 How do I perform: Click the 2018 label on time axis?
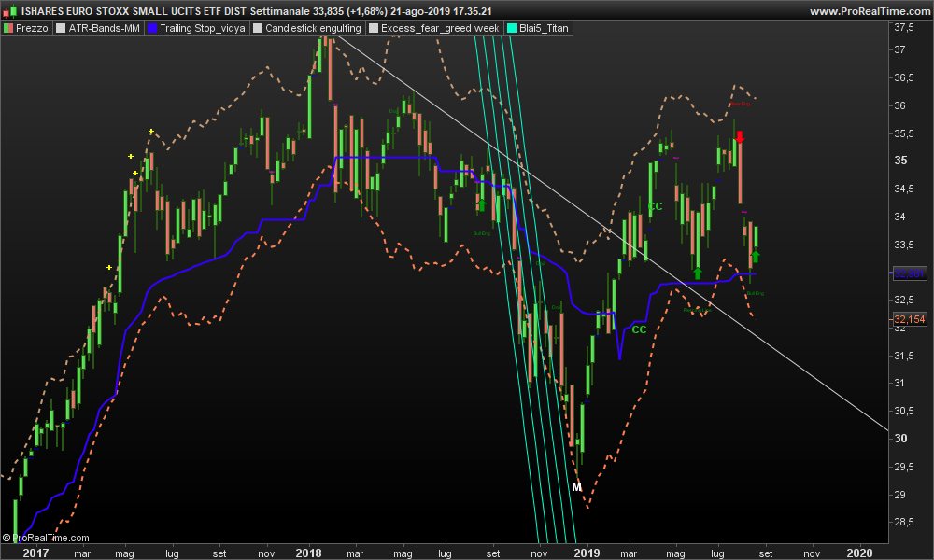[308, 553]
